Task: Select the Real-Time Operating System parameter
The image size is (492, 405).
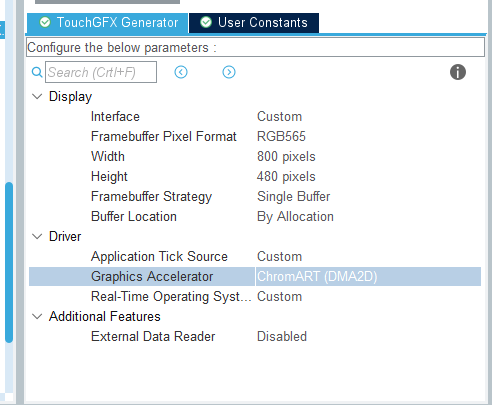Action: coord(171,297)
